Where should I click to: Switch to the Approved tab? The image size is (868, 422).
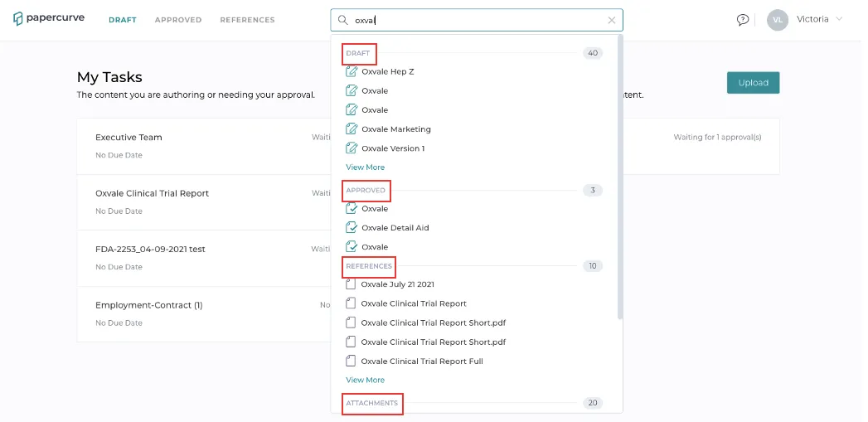point(178,20)
